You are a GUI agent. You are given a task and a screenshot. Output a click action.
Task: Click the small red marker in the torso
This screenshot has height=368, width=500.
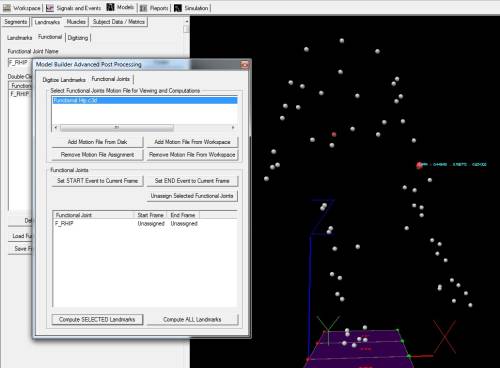coord(334,134)
